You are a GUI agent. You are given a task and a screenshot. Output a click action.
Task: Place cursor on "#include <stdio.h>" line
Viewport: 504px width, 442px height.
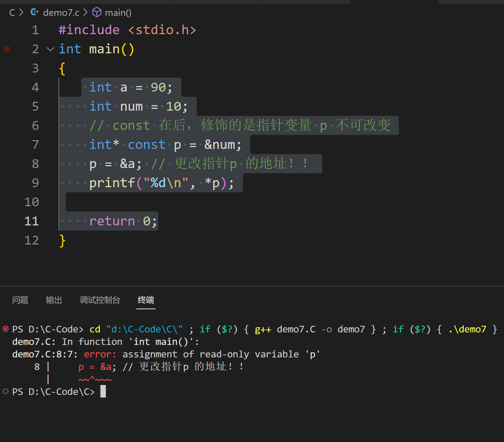128,30
